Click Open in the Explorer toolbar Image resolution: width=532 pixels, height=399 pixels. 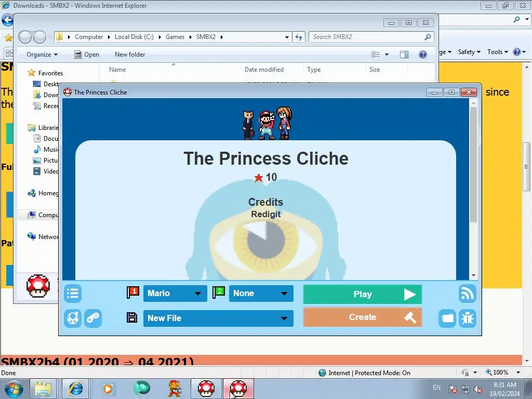coord(87,55)
